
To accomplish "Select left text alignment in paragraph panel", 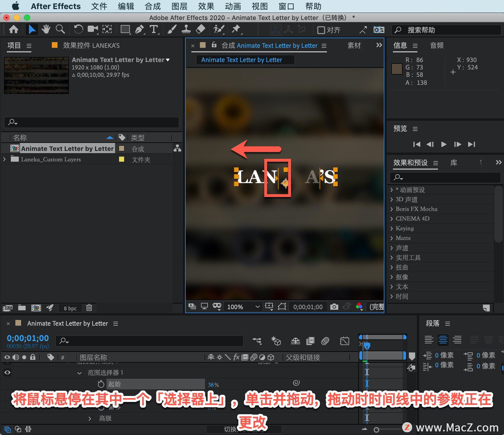I will tap(429, 339).
